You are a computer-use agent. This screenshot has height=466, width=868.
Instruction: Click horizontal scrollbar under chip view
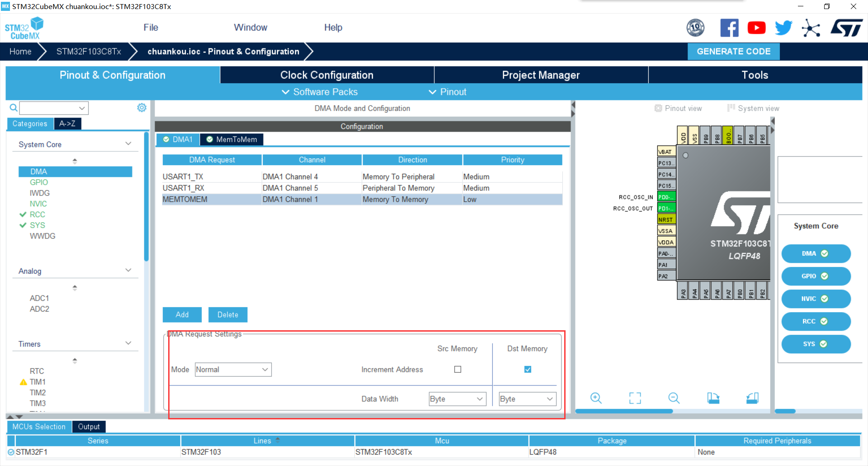click(x=624, y=411)
